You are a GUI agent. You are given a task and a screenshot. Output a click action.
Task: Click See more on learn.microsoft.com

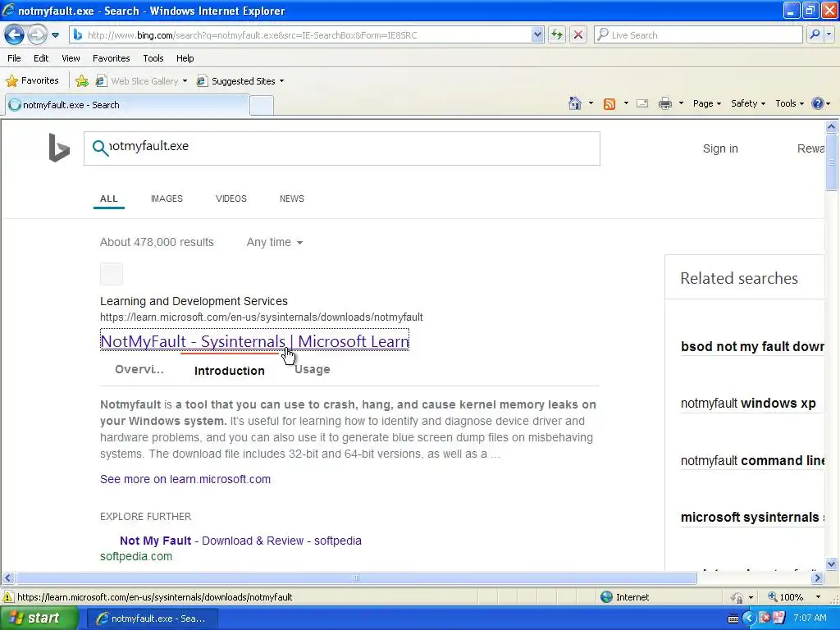[x=185, y=479]
